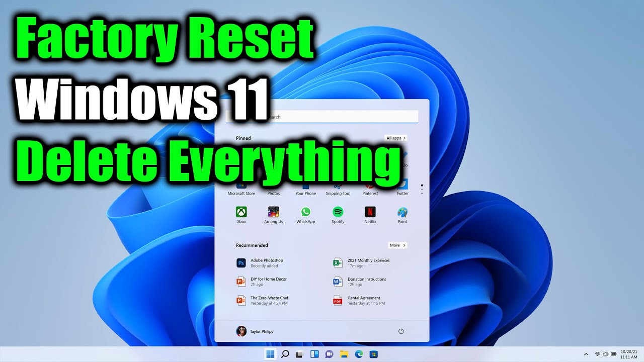
Task: Open Adobe Photoshop in Recommended
Action: [260, 263]
